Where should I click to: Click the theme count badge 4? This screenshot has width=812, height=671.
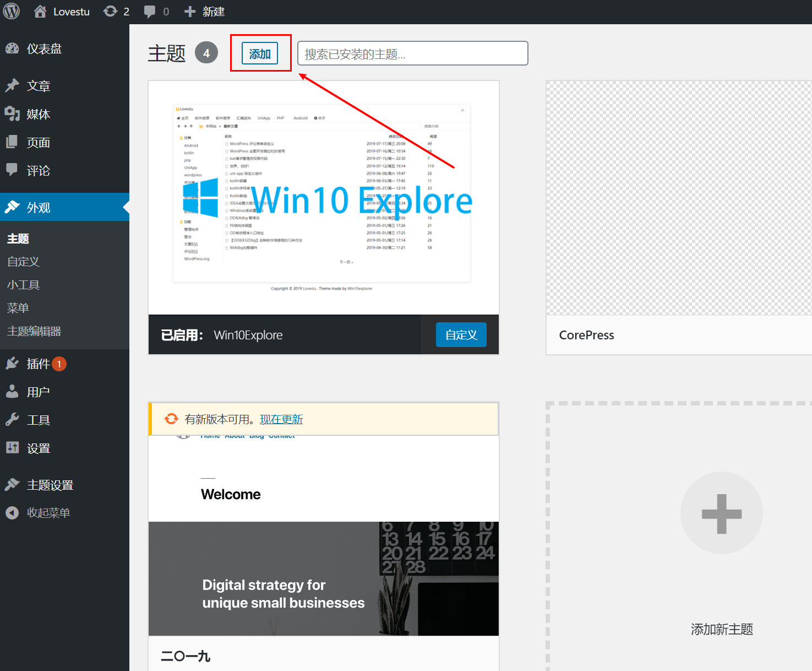[x=206, y=53]
